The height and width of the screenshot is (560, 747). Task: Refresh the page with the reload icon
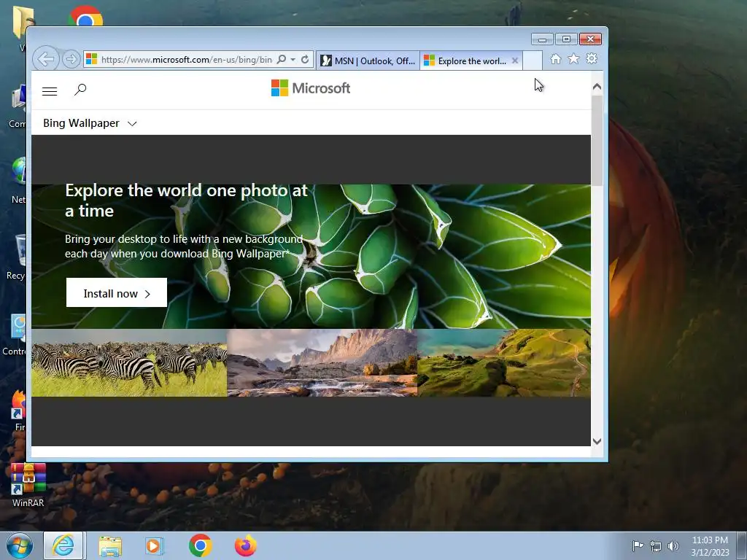306,60
